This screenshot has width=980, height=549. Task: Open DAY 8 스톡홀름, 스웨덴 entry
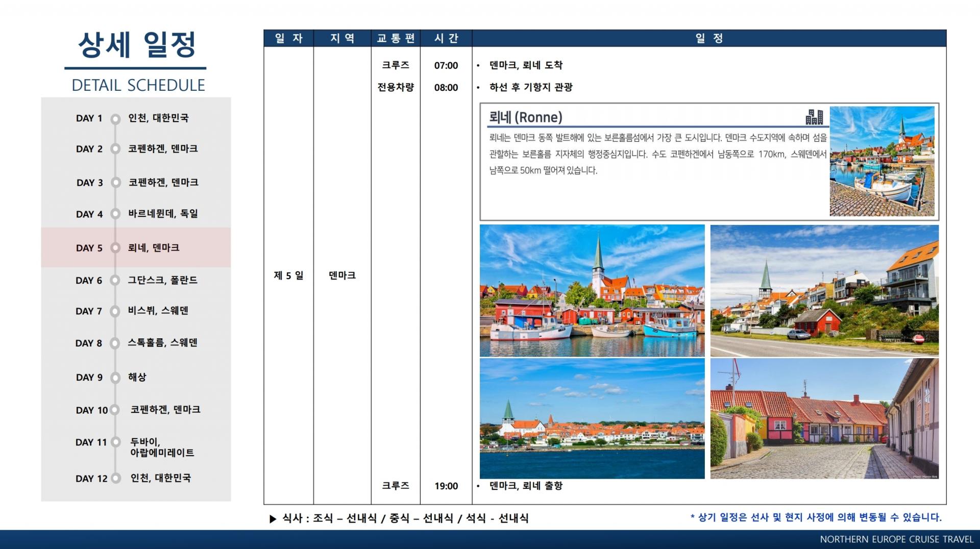click(x=136, y=343)
